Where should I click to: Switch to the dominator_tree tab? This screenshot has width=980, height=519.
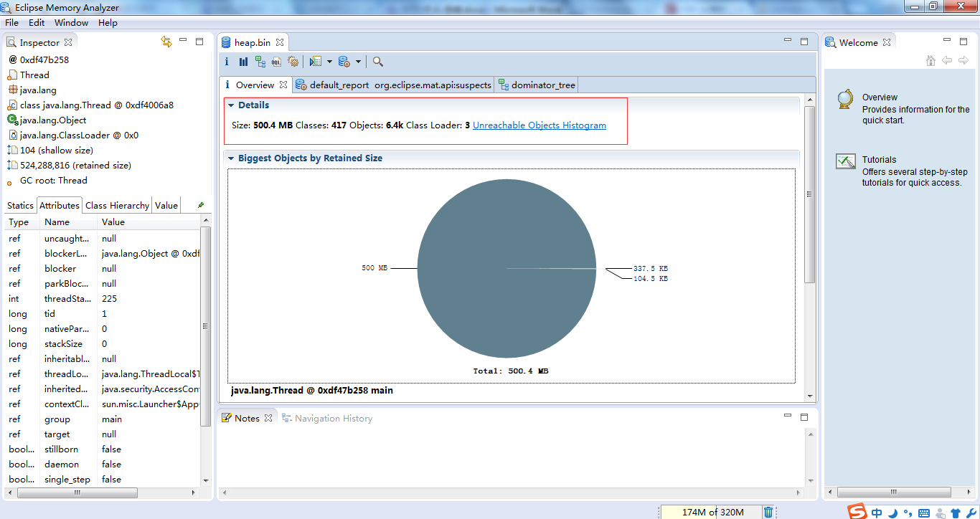(537, 85)
